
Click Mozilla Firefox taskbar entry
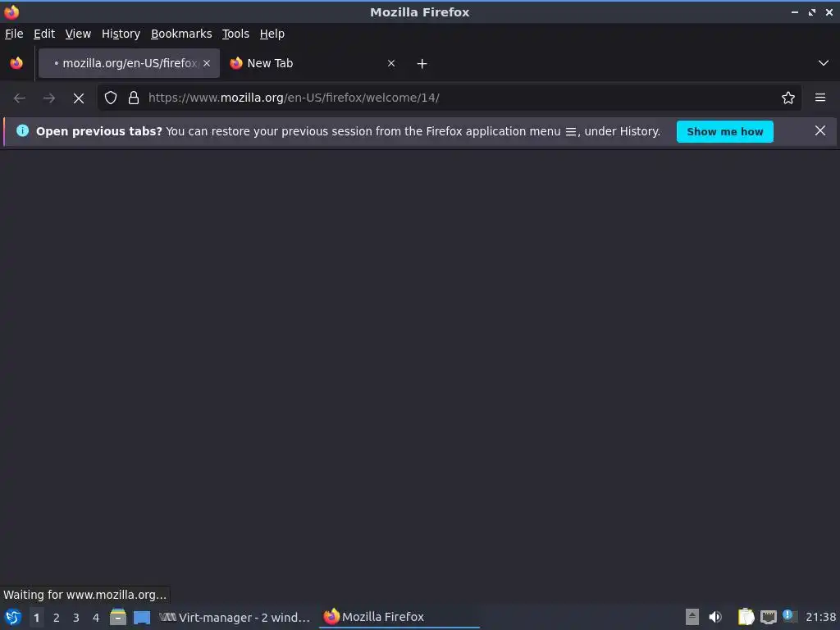click(x=399, y=617)
